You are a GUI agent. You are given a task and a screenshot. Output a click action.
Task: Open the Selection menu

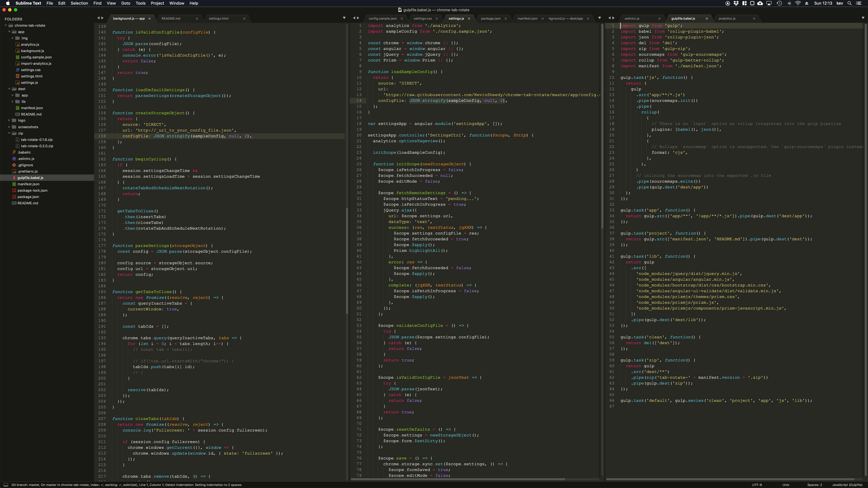point(79,3)
